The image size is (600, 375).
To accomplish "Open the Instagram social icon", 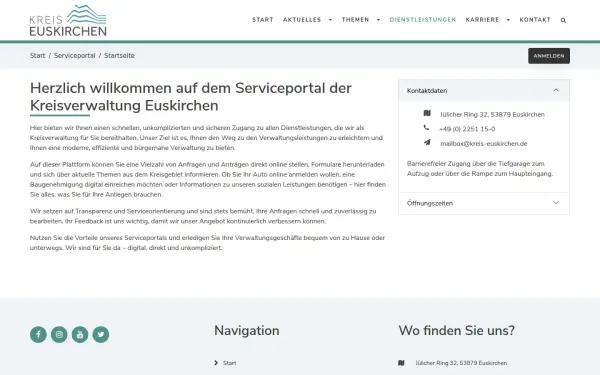I will click(59, 334).
